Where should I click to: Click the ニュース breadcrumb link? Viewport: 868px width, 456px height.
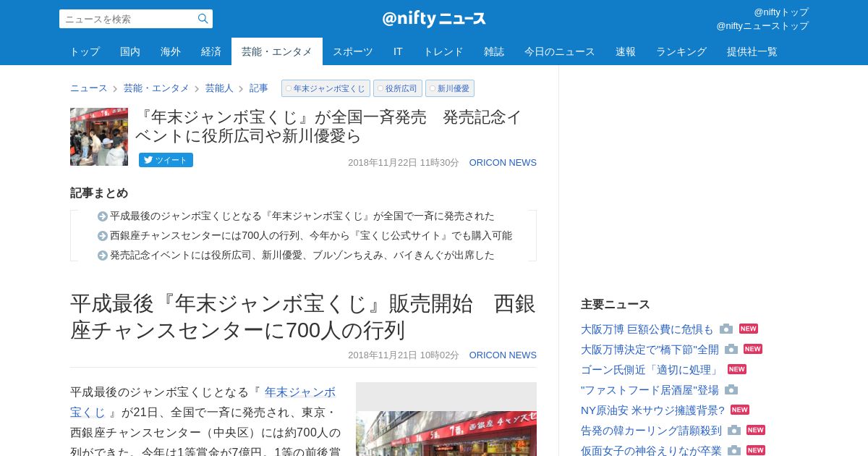(x=88, y=88)
